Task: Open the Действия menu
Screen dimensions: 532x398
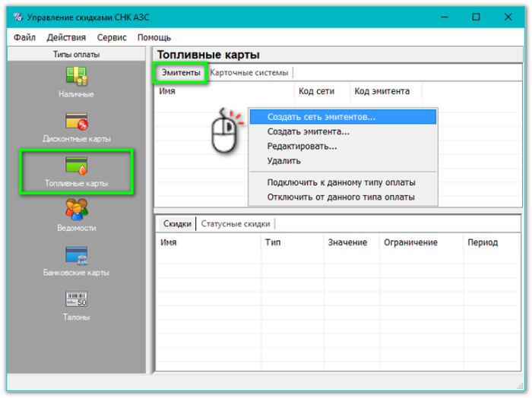Action: [66, 37]
